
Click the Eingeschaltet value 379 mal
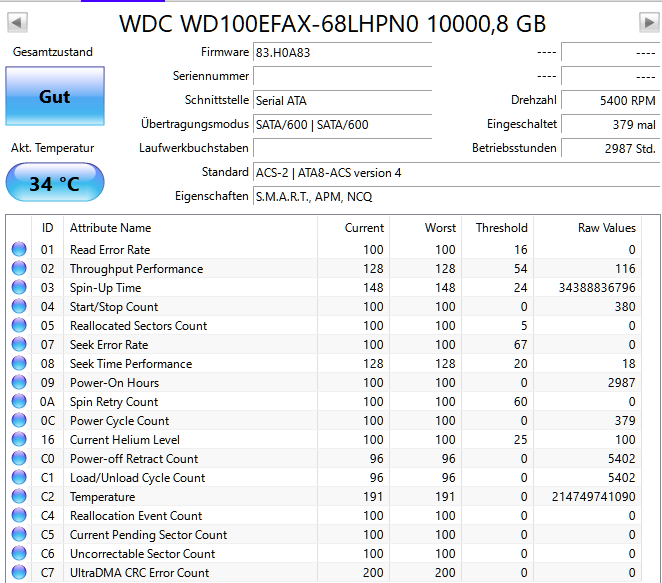coord(610,125)
